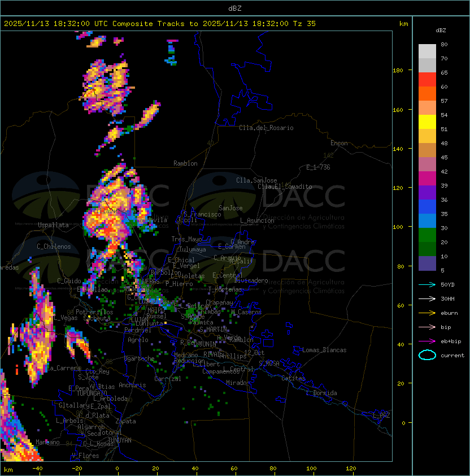Click the 'Divisadero' map label
This screenshot has height=476, width=470.
(x=251, y=280)
